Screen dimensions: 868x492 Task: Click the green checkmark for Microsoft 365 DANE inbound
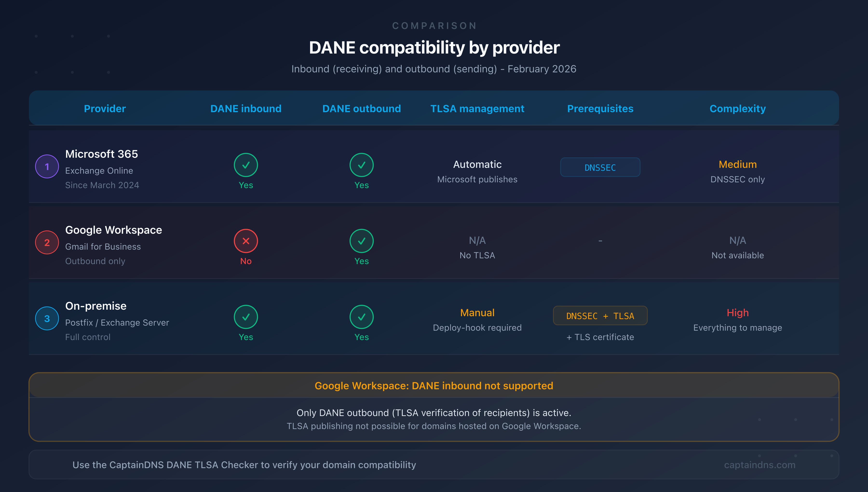tap(246, 165)
